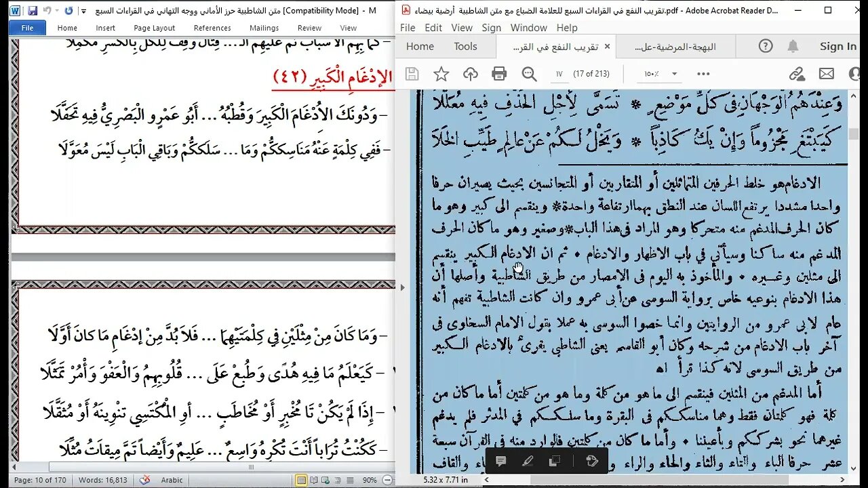
Task: Open Page Layout ribbon tab
Action: coord(155,28)
